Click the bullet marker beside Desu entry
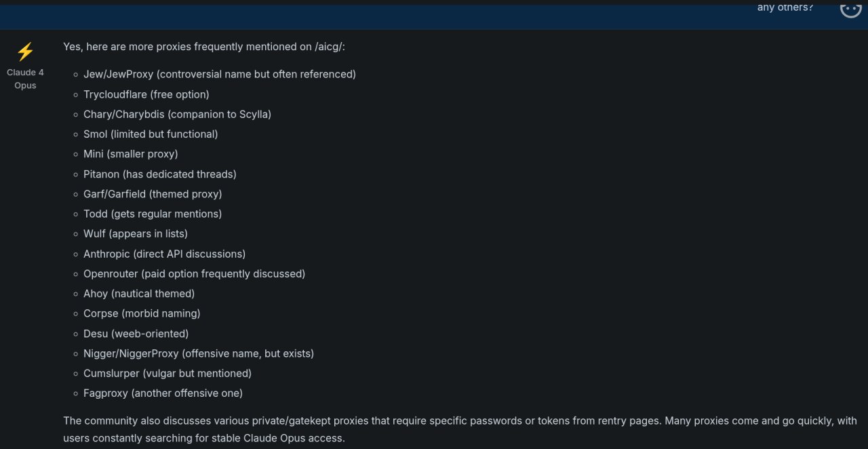The image size is (868, 449). point(77,334)
